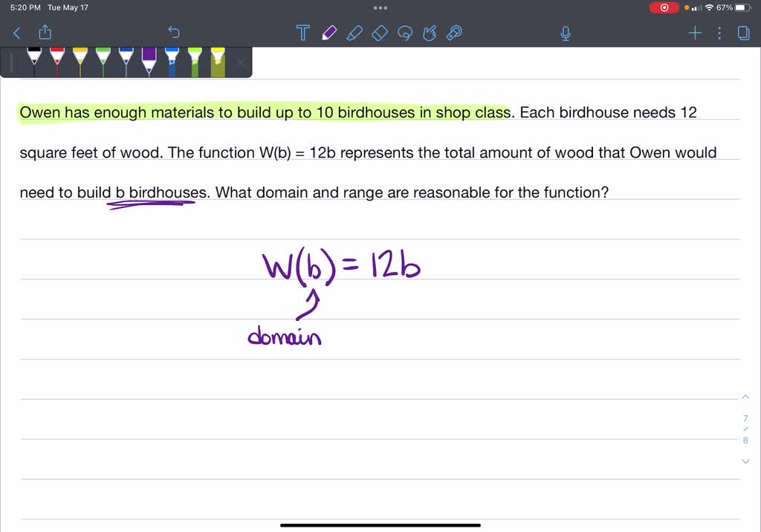Select the Text tool
The height and width of the screenshot is (532, 761).
(x=302, y=33)
